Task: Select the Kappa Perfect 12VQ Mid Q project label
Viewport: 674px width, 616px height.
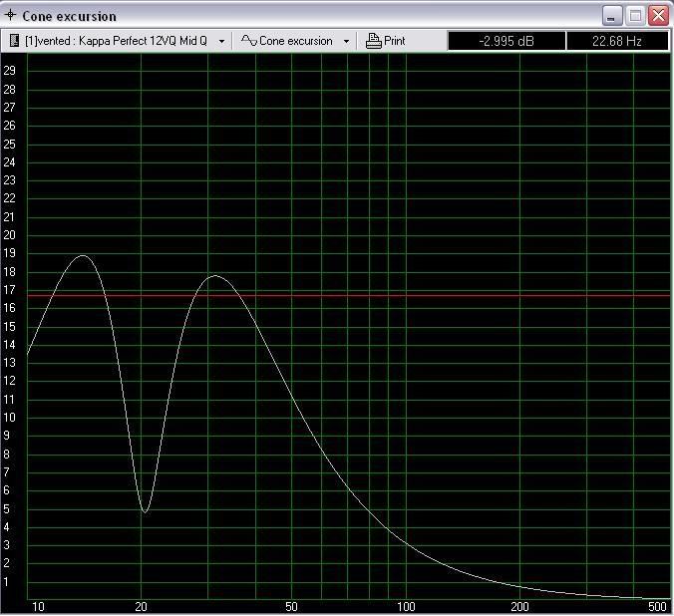Action: (x=116, y=41)
